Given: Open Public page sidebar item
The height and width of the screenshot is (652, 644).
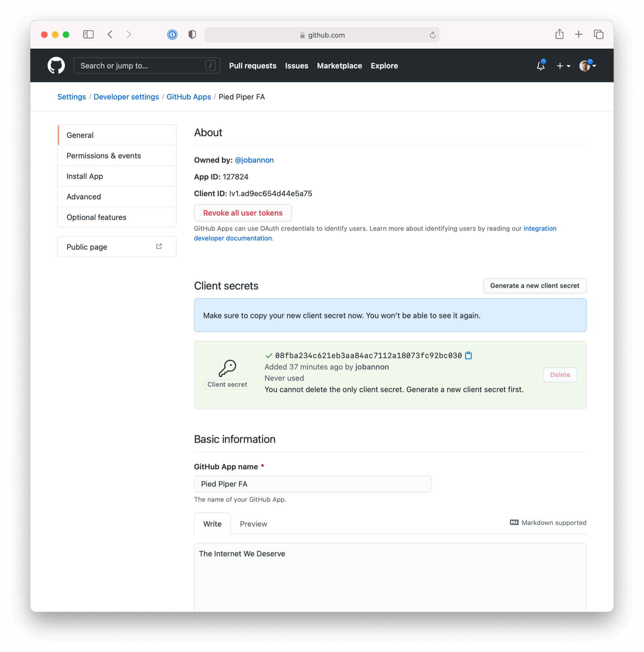Looking at the screenshot, I should click(117, 247).
